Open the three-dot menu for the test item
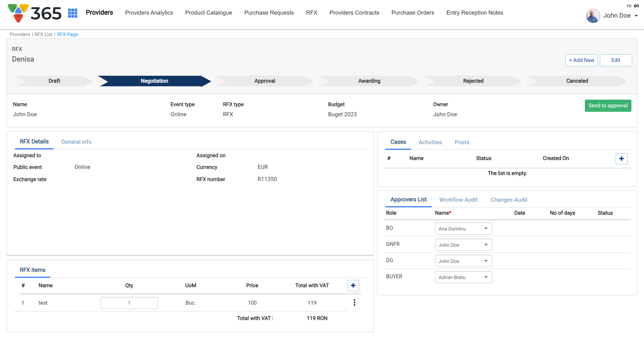This screenshot has height=337, width=644. point(354,303)
